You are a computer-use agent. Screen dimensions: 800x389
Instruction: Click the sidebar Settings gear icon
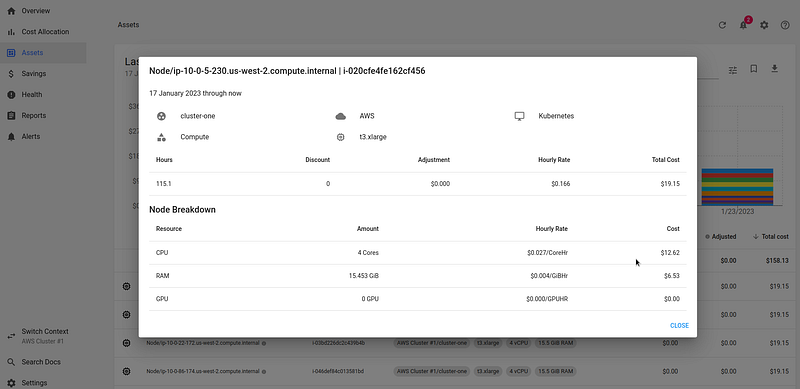11,383
